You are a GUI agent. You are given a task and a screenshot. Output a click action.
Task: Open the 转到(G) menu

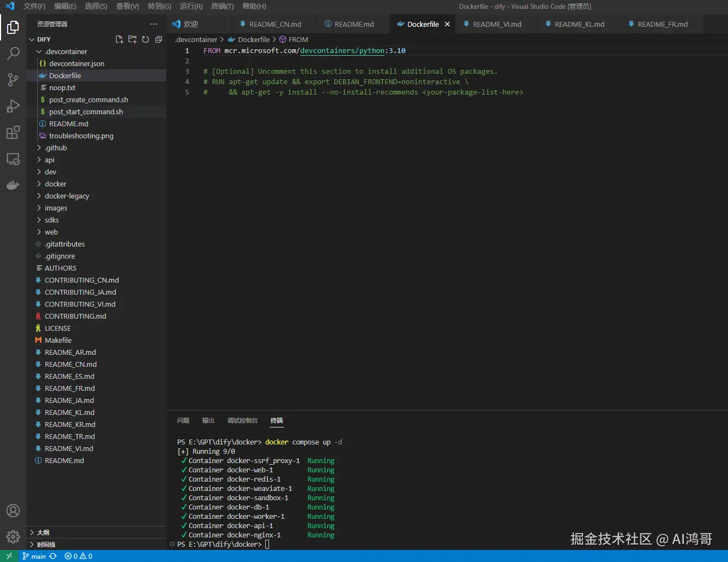159,6
